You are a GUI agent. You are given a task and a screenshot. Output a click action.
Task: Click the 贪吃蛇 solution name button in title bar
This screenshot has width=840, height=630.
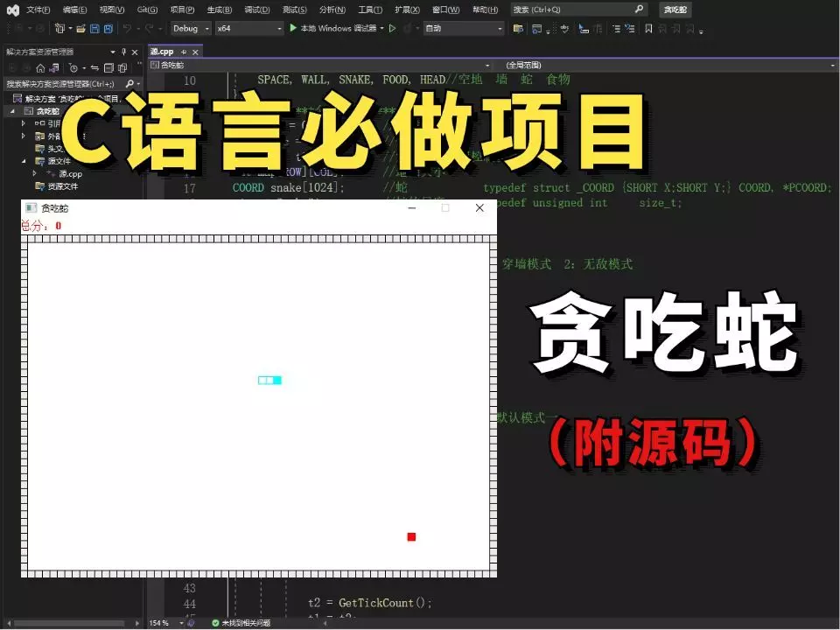click(675, 10)
